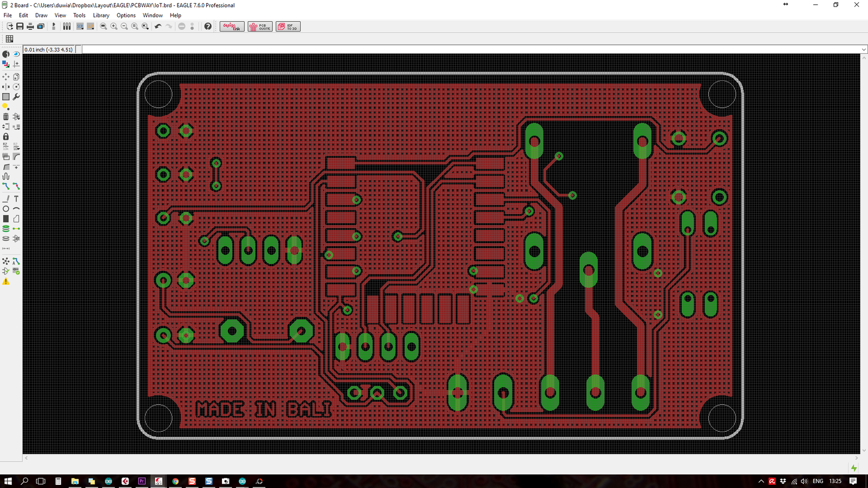Select the Add part tool
The height and width of the screenshot is (488, 868).
pyautogui.click(x=16, y=117)
